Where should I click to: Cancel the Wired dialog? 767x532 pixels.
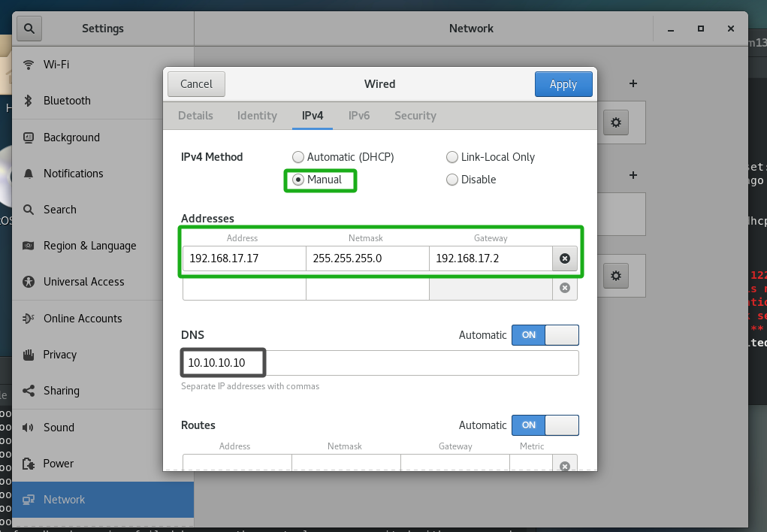(x=196, y=84)
